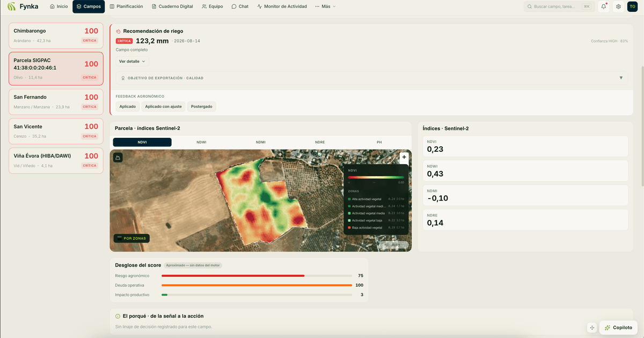
Task: Switch to the NDMI tab
Action: tap(260, 142)
